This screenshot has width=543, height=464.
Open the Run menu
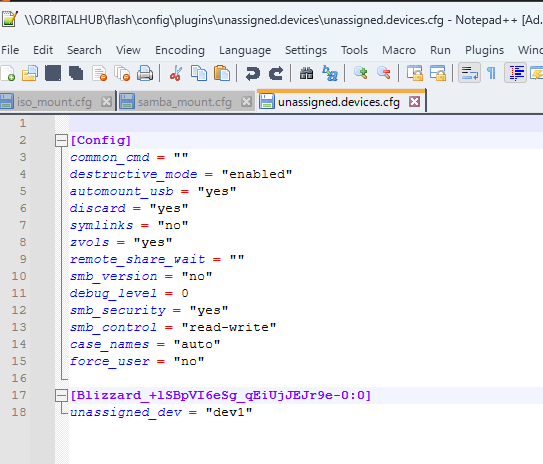[x=440, y=50]
